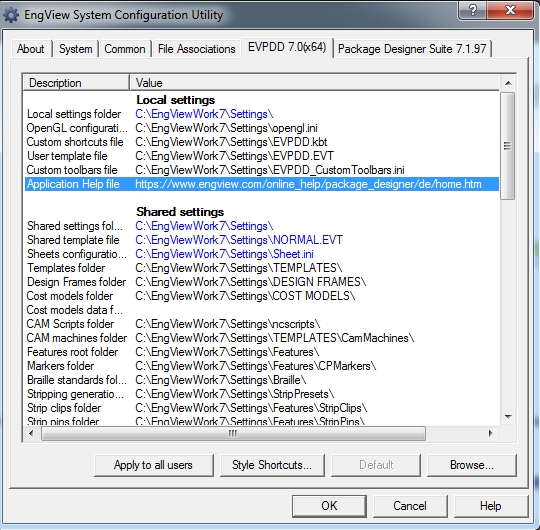
Task: Select the Shared settings fol... row
Action: pos(261,226)
